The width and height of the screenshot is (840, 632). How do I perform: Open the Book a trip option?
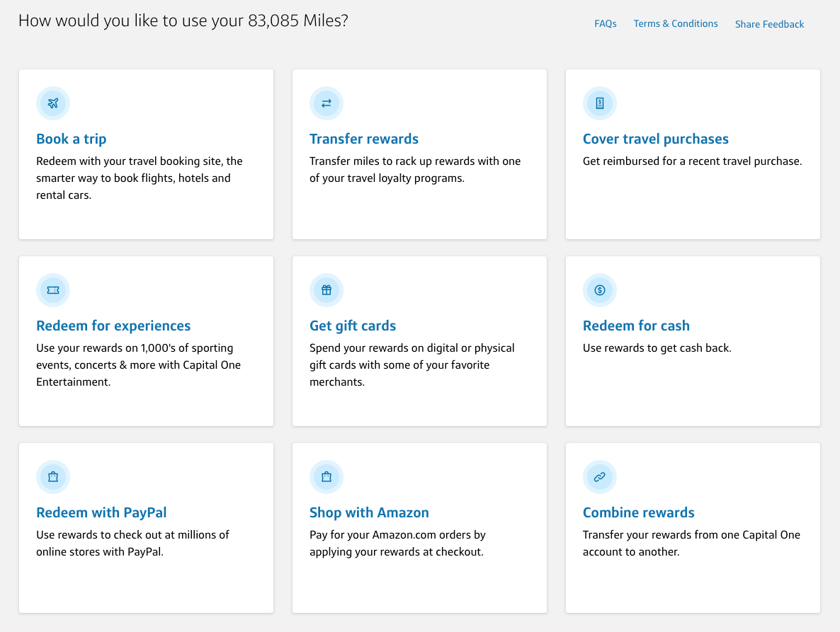pos(71,139)
